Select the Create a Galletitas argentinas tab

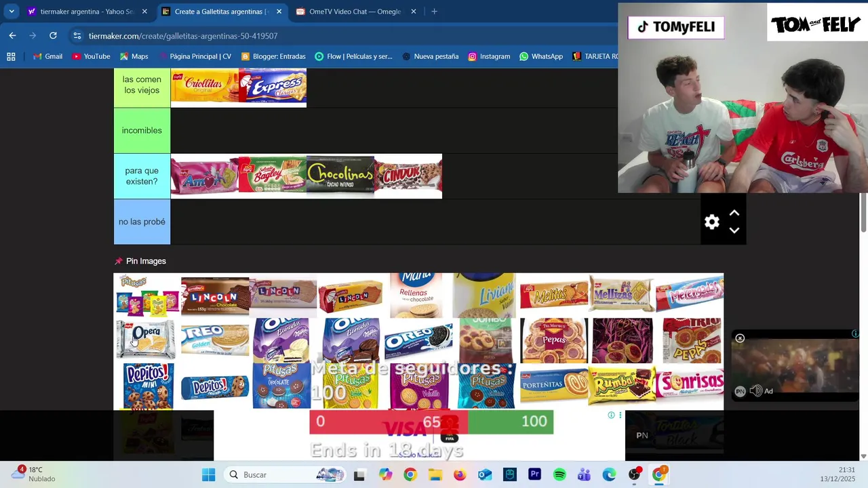coord(221,12)
